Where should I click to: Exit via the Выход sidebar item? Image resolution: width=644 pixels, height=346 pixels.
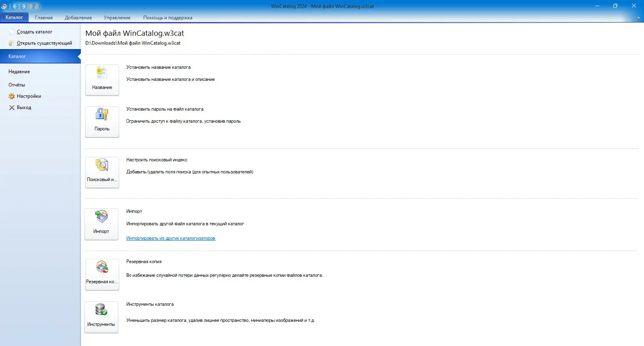point(20,107)
